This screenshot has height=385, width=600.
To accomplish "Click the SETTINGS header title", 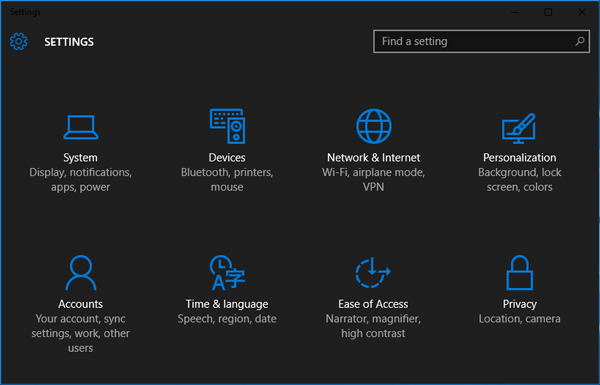I will click(69, 42).
